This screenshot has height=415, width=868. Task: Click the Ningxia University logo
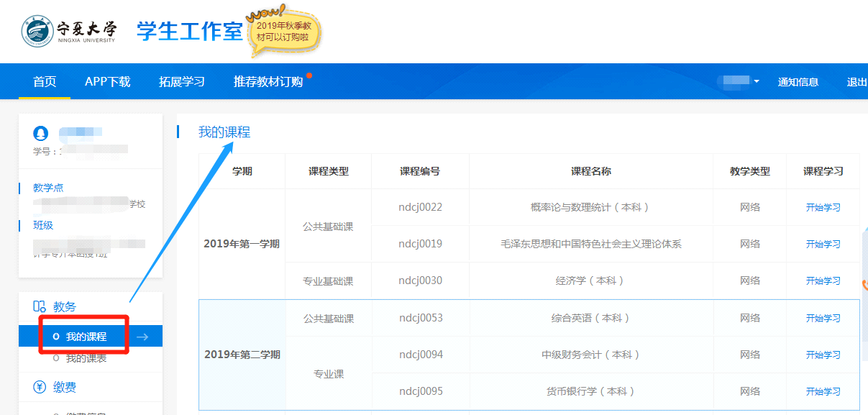(68, 31)
